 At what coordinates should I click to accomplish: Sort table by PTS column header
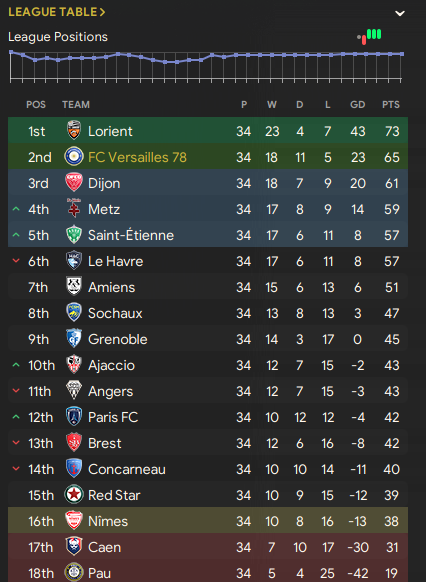pos(391,105)
